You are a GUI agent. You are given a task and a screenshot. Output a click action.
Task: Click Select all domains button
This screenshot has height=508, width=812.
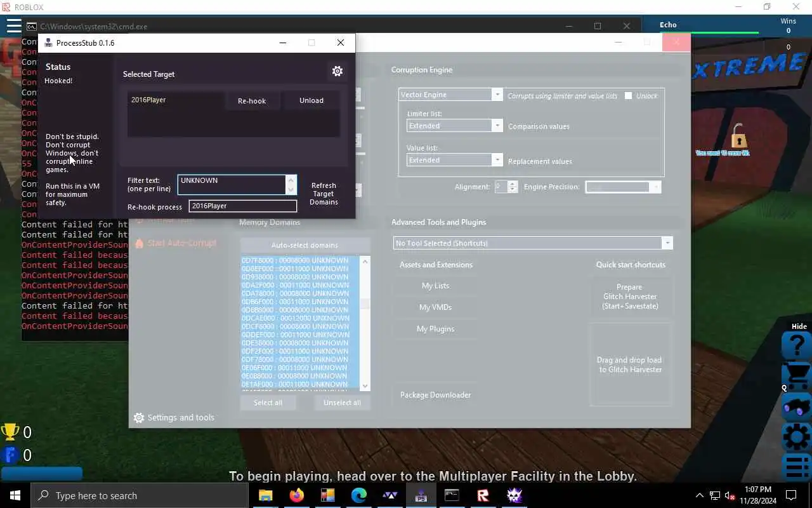268,403
